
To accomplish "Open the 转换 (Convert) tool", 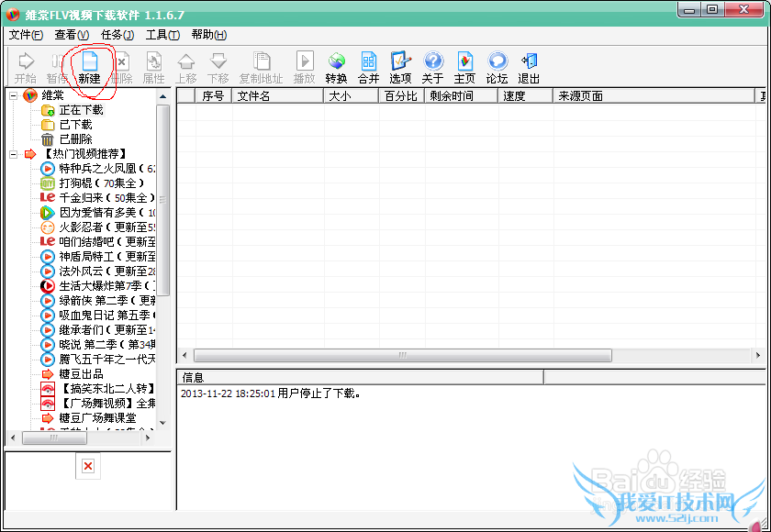I will [336, 67].
